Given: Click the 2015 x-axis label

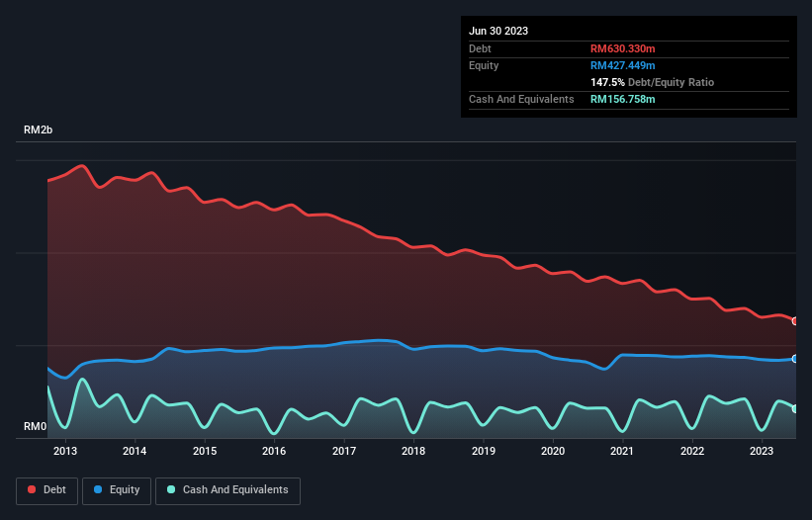Looking at the screenshot, I should click(x=205, y=451).
